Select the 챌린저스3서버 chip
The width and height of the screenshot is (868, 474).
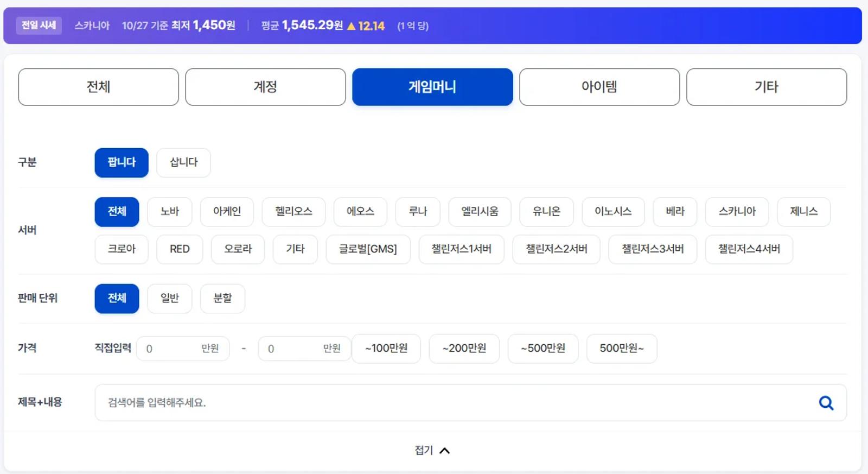[653, 249]
